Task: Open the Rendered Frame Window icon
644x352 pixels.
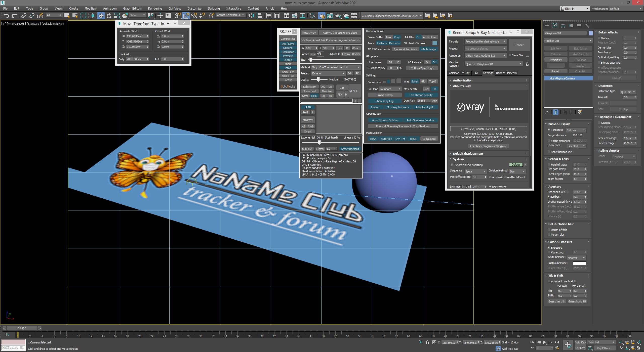Action: pyautogui.click(x=330, y=16)
